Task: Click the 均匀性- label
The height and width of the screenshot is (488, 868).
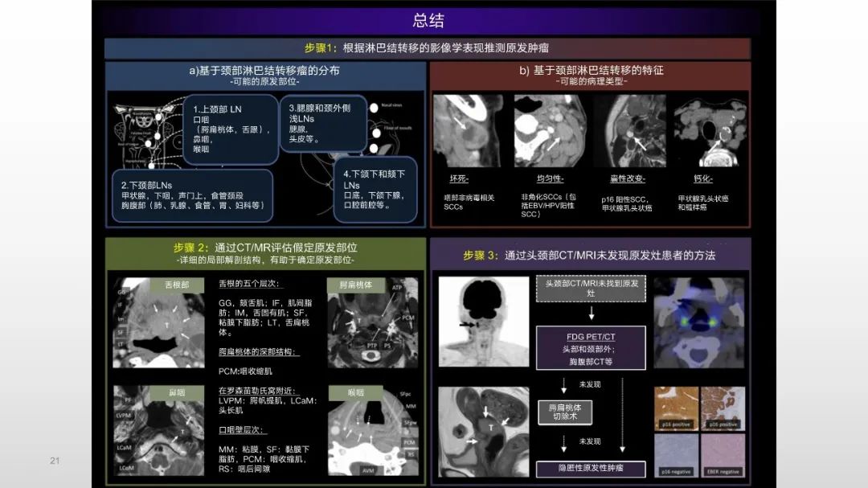Action: 550,178
